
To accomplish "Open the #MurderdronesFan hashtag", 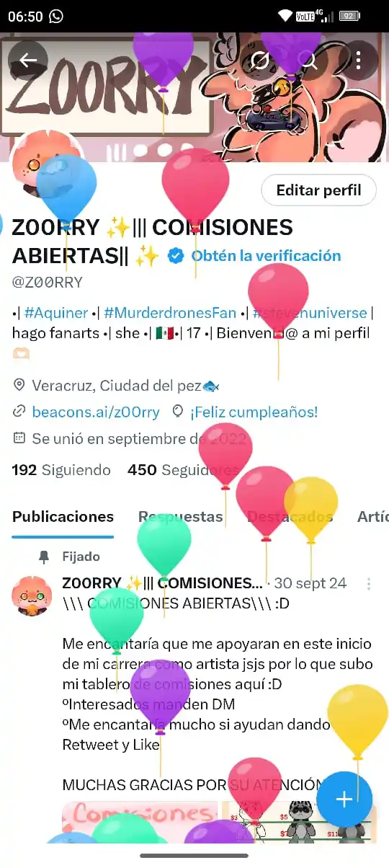I will tap(170, 313).
